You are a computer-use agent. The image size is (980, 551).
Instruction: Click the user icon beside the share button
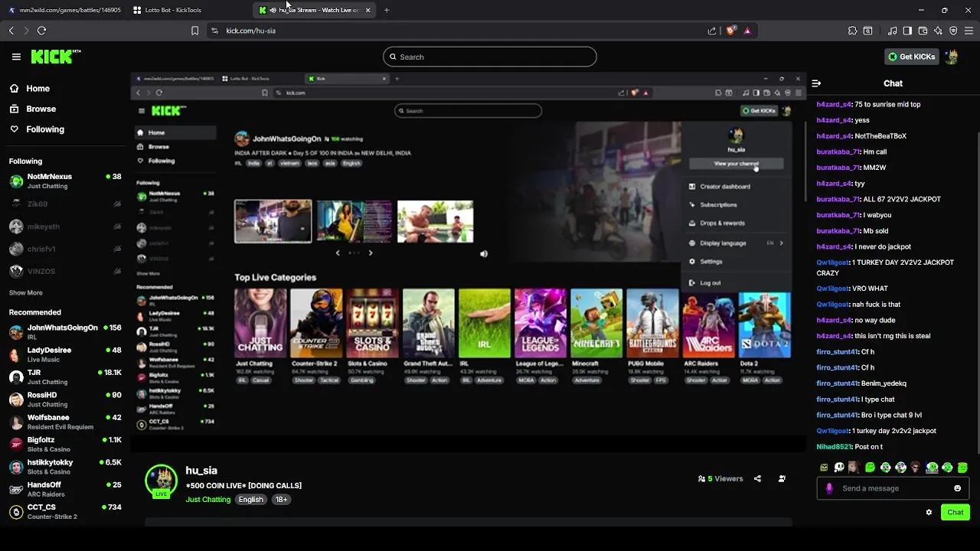click(782, 478)
